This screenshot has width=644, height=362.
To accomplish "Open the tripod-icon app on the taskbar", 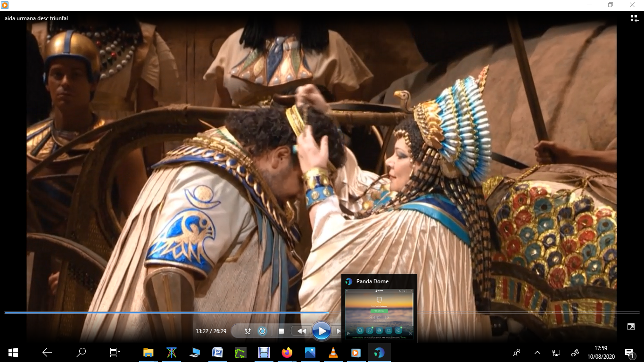I will (171, 352).
